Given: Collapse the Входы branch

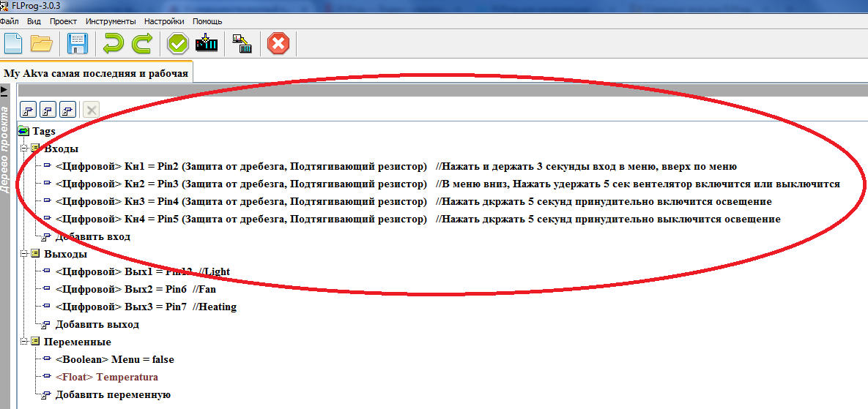Looking at the screenshot, I should click(x=23, y=149).
